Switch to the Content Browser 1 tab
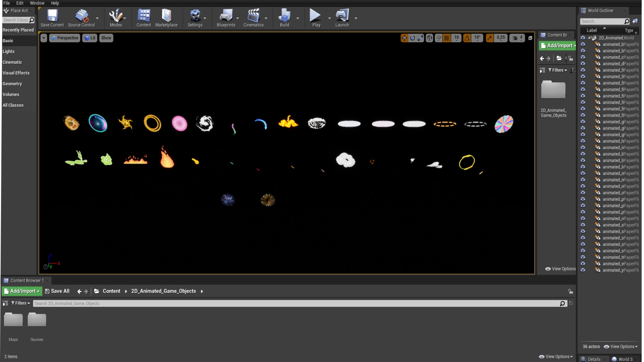The width and height of the screenshot is (644, 362). tap(26, 281)
